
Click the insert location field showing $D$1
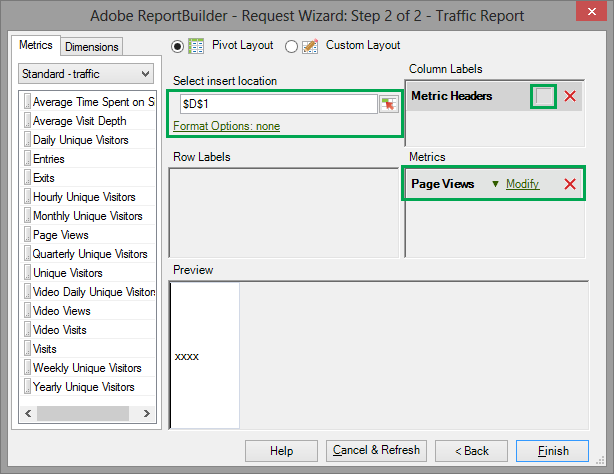click(278, 104)
